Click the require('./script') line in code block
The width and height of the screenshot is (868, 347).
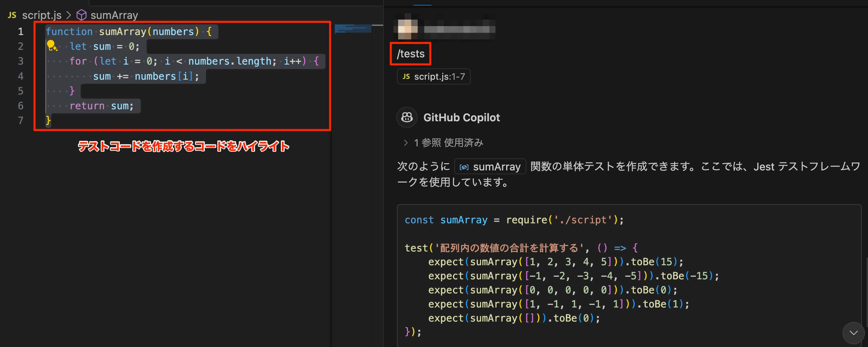[514, 220]
